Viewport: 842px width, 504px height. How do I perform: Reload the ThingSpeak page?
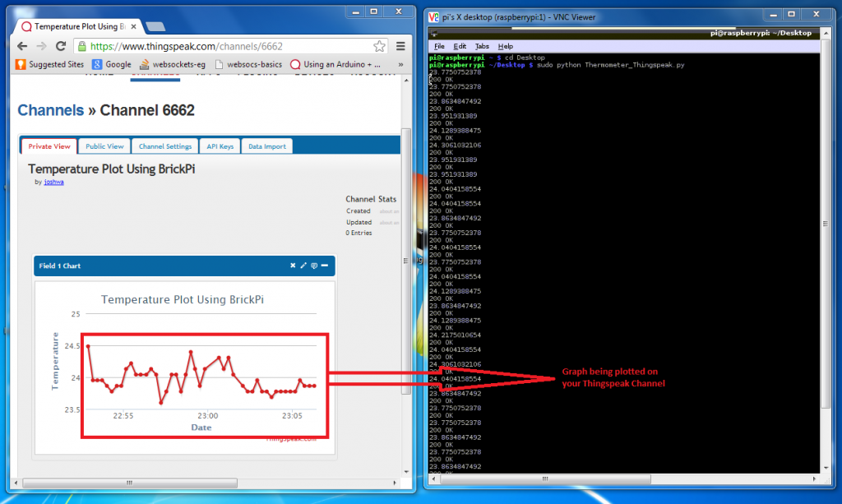pos(61,46)
